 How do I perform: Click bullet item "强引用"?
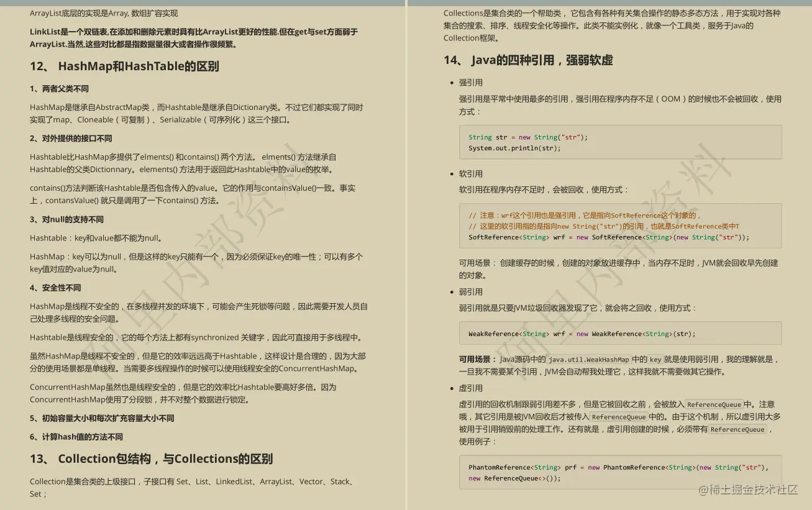click(x=471, y=83)
